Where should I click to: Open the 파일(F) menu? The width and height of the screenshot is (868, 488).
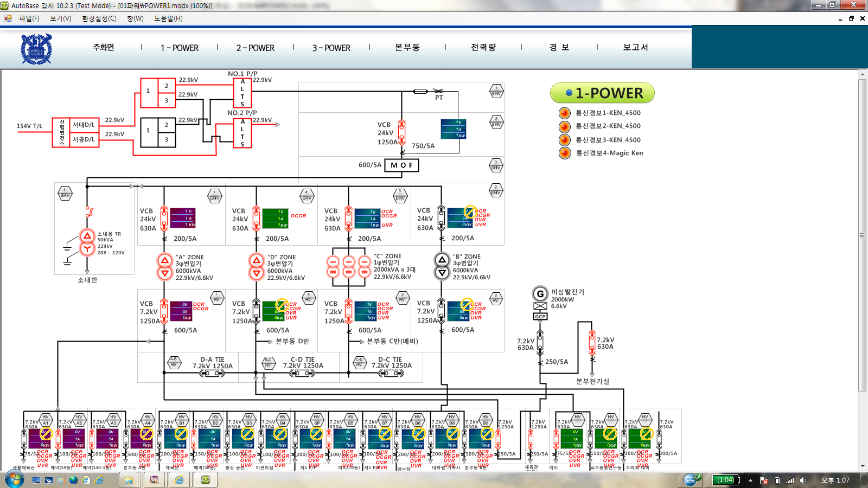pyautogui.click(x=29, y=18)
